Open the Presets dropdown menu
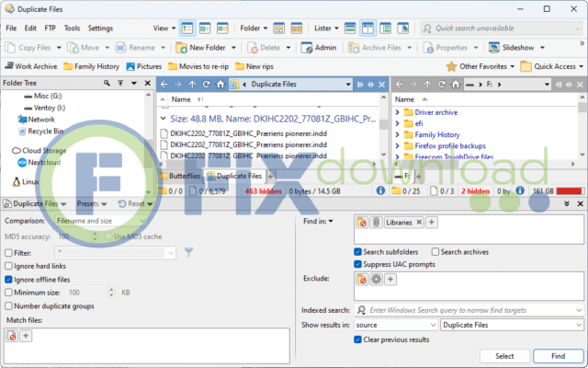The image size is (588, 368). tap(93, 203)
